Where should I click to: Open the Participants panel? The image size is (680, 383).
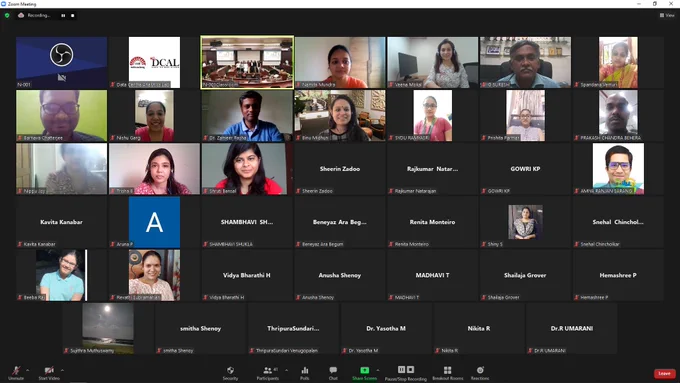coord(268,372)
